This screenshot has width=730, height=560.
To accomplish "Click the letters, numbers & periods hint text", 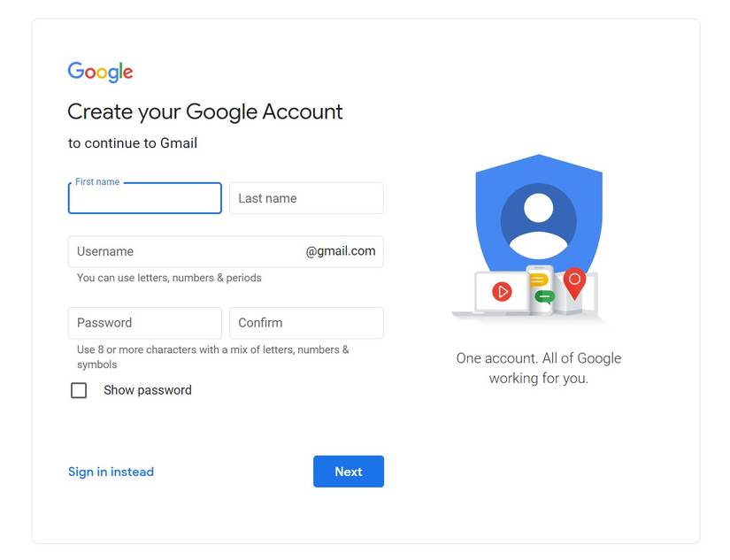I will pyautogui.click(x=169, y=278).
